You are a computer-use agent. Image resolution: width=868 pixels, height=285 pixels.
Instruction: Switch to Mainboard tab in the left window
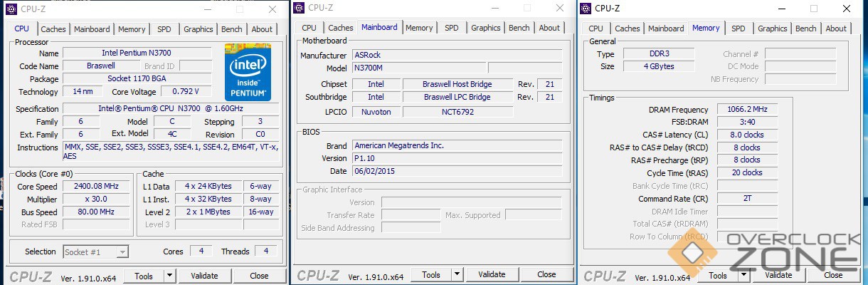(92, 29)
